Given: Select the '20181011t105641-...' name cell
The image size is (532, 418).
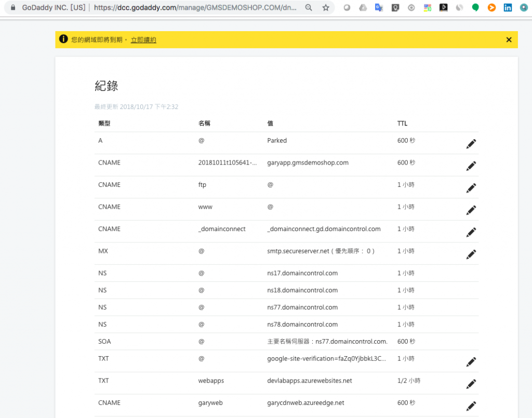Looking at the screenshot, I should 228,163.
